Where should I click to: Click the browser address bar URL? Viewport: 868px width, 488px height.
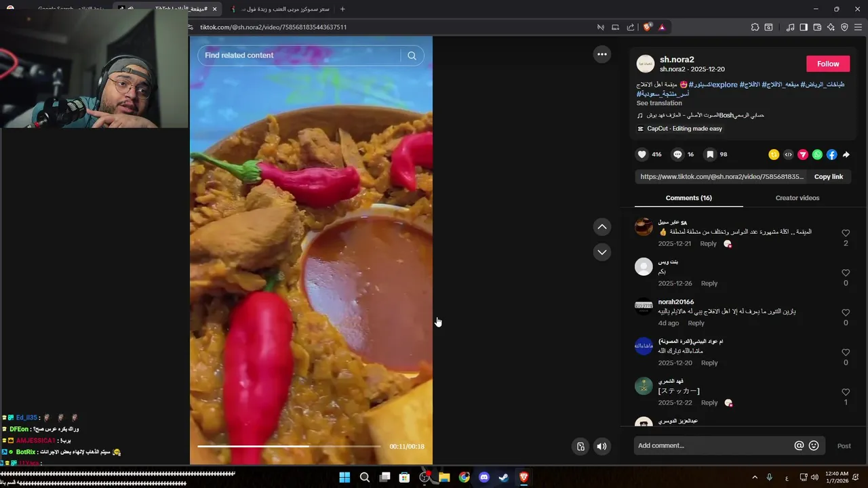[x=273, y=27]
